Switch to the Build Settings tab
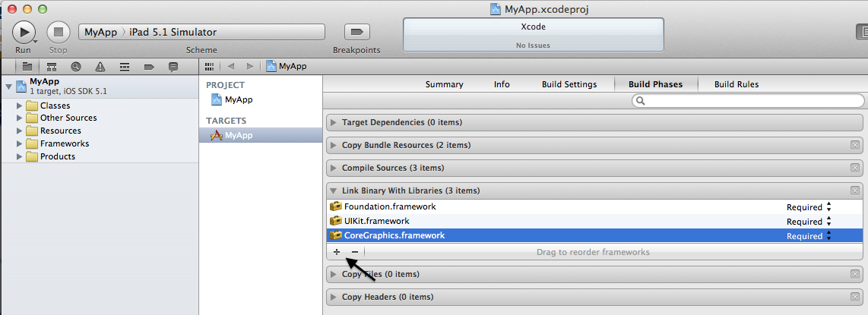Viewport: 868px width, 315px height. coord(569,84)
